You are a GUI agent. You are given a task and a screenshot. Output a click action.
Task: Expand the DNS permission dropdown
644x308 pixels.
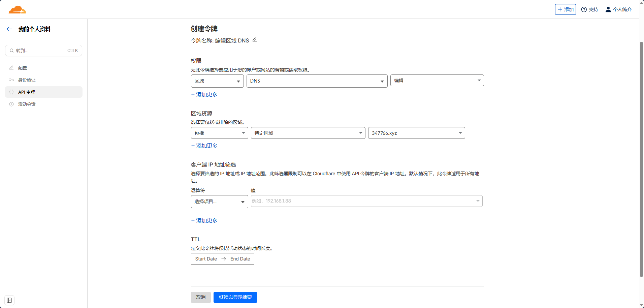coord(317,81)
